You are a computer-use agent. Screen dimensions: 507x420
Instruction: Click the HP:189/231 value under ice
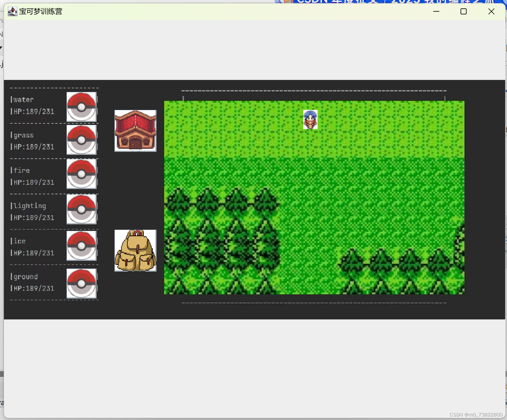34,253
